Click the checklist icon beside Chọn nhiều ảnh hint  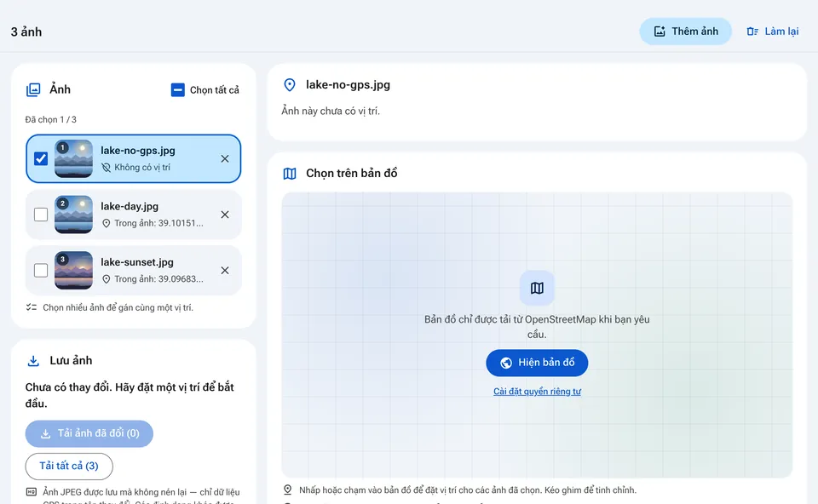click(32, 307)
